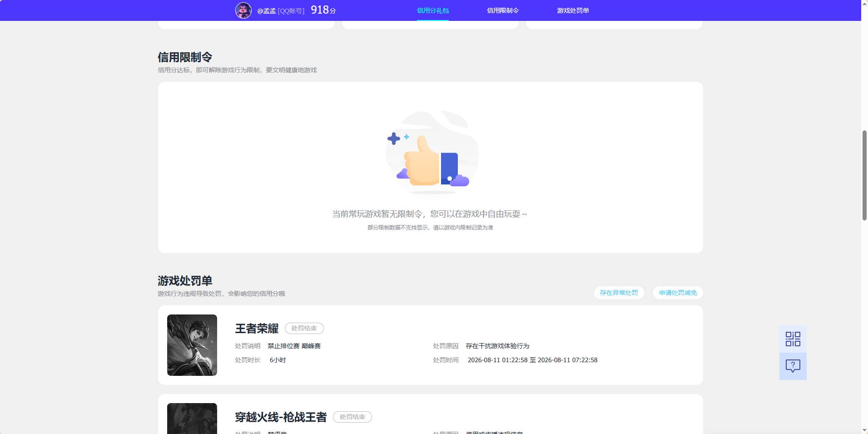868x434 pixels.
Task: Open 穿越火线-枪战王者 game thumbnail
Action: click(x=192, y=419)
